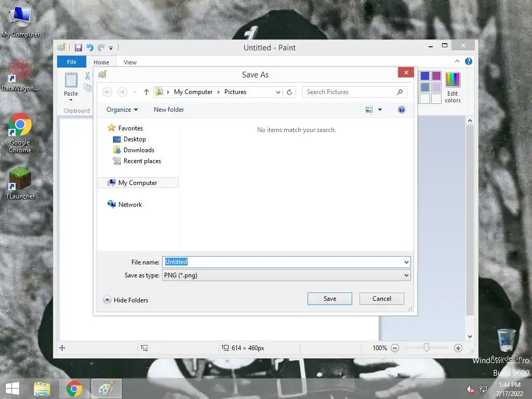Click the Paint taskbar button
Image resolution: width=532 pixels, height=399 pixels.
(106, 389)
